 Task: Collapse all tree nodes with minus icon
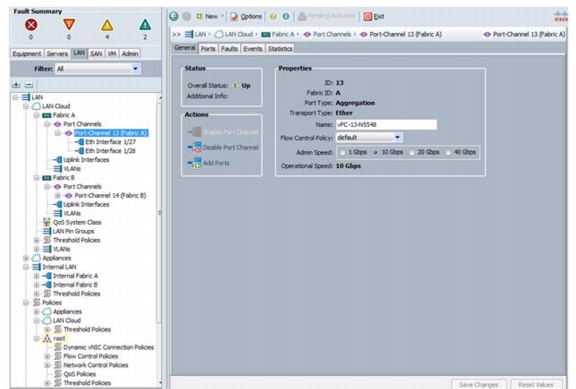[29, 85]
